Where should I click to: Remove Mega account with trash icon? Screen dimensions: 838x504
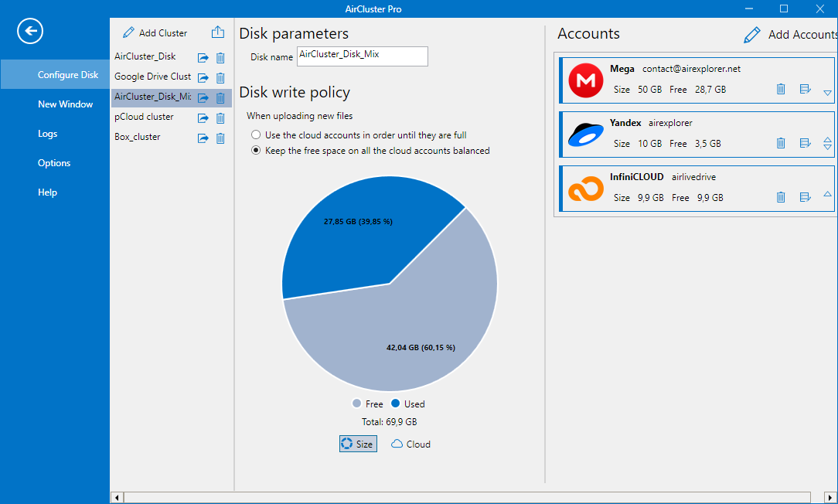coord(781,89)
